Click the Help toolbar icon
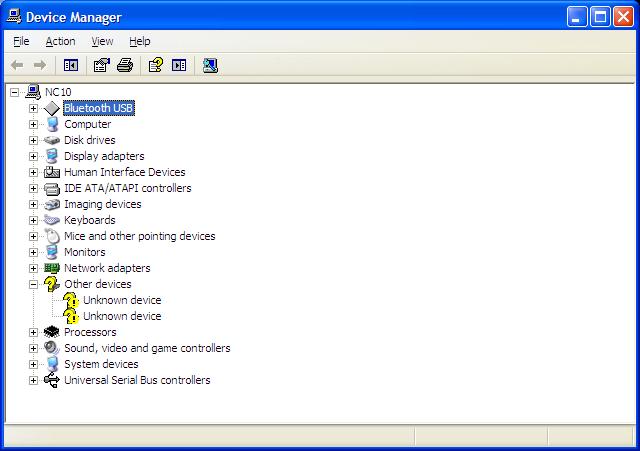640x451 pixels. 156,65
